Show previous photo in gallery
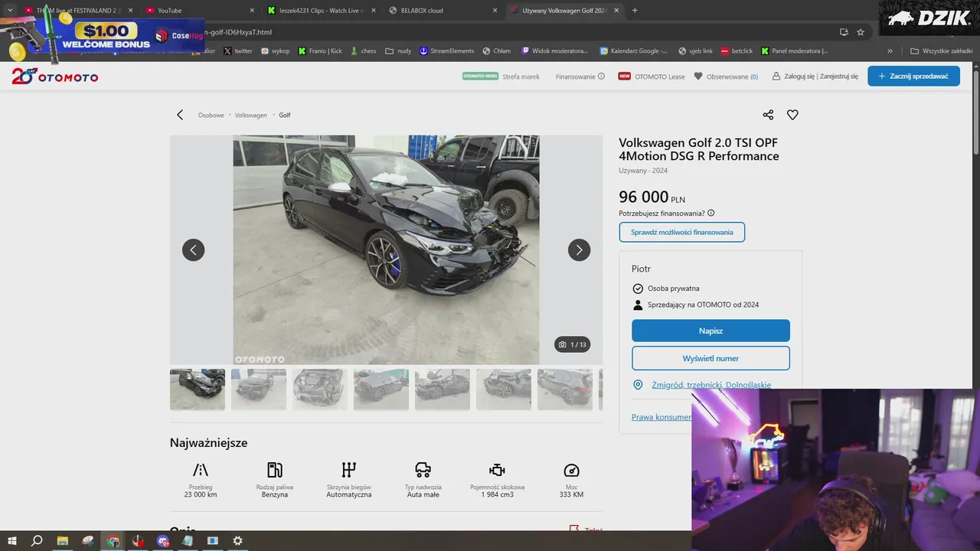This screenshot has width=980, height=551. 193,250
